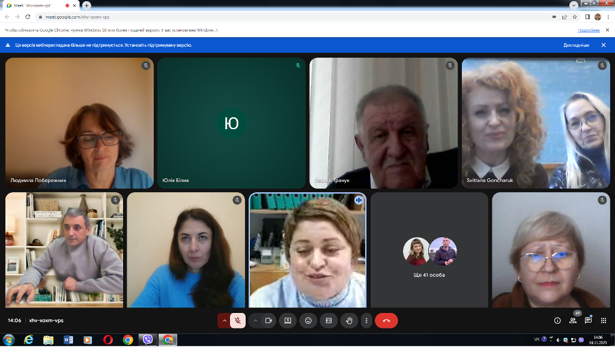Open the in-call chat panel

(588, 321)
